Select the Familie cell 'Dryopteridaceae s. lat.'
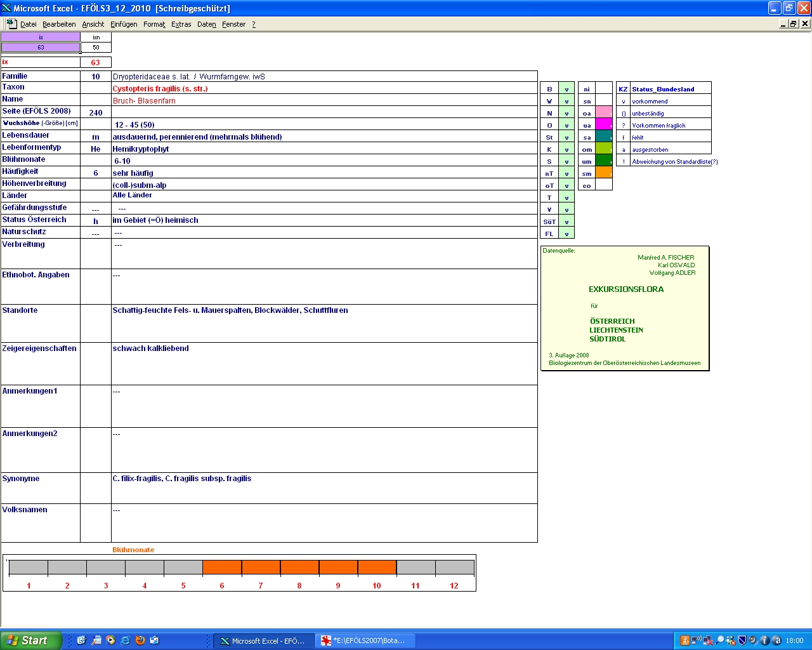This screenshot has width=812, height=650. 324,77
